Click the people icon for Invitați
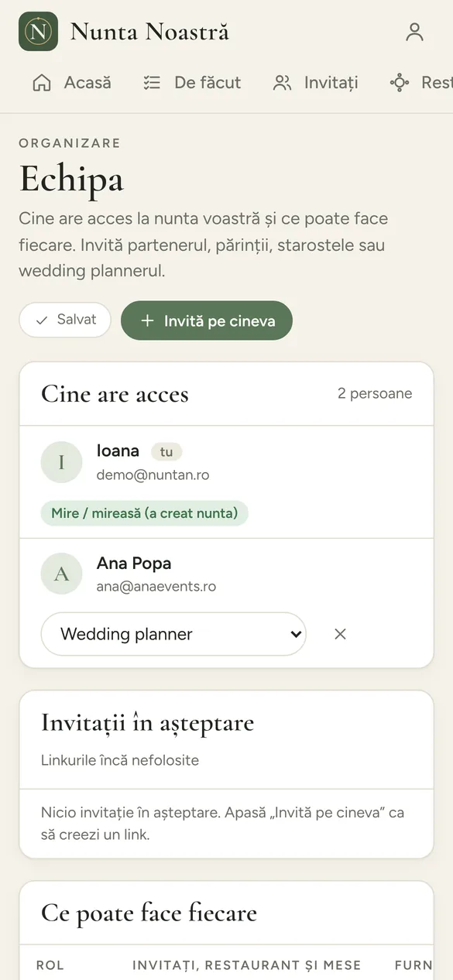 tap(283, 83)
